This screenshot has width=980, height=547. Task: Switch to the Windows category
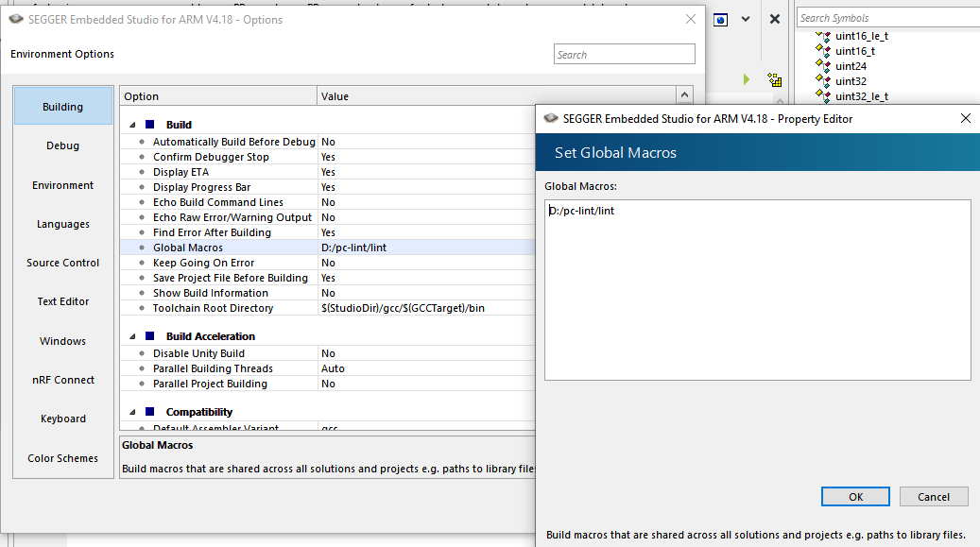click(63, 341)
